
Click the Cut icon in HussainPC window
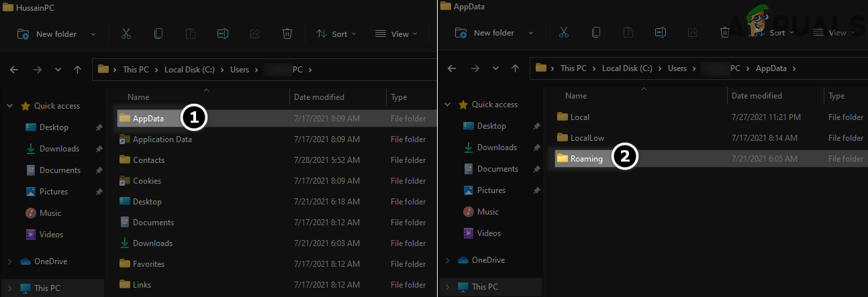(x=126, y=34)
